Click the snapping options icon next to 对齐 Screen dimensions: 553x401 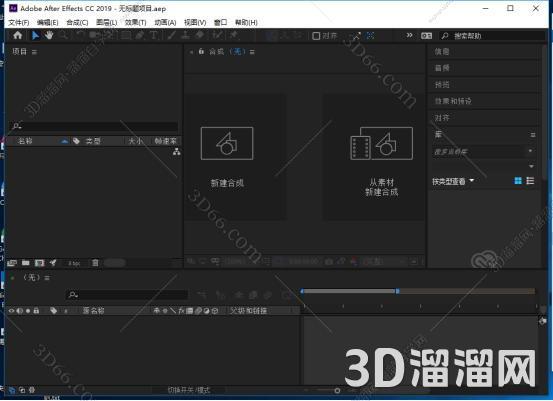coord(356,36)
